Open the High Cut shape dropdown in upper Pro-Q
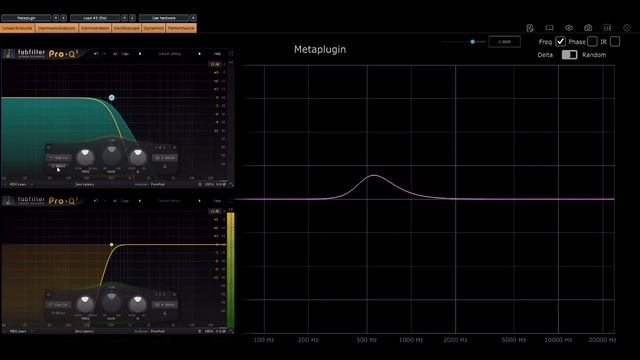This screenshot has width=640, height=360. [59, 158]
